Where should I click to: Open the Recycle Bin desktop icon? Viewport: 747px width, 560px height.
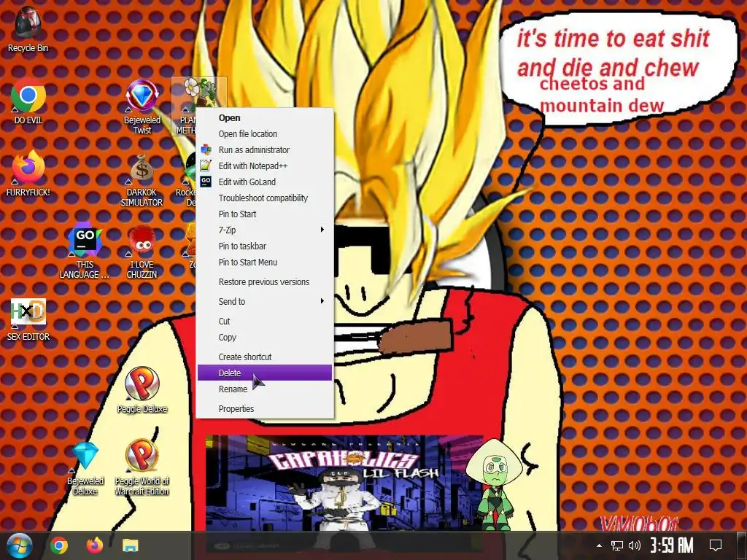(x=28, y=28)
